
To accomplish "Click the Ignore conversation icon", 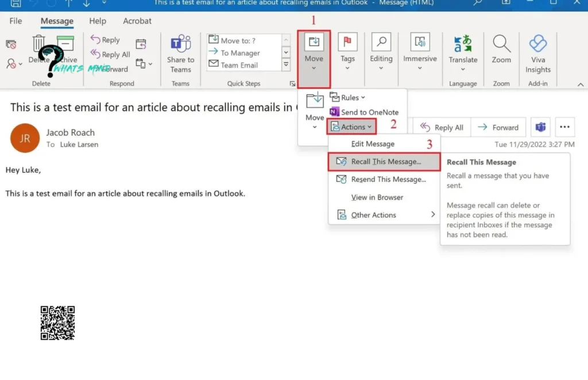I will (x=11, y=45).
